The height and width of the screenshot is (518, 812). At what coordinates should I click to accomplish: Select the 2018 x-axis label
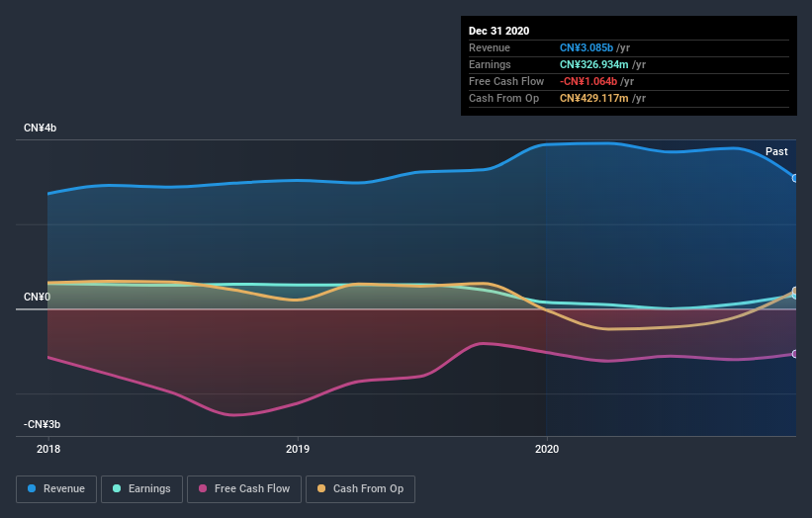pos(48,449)
